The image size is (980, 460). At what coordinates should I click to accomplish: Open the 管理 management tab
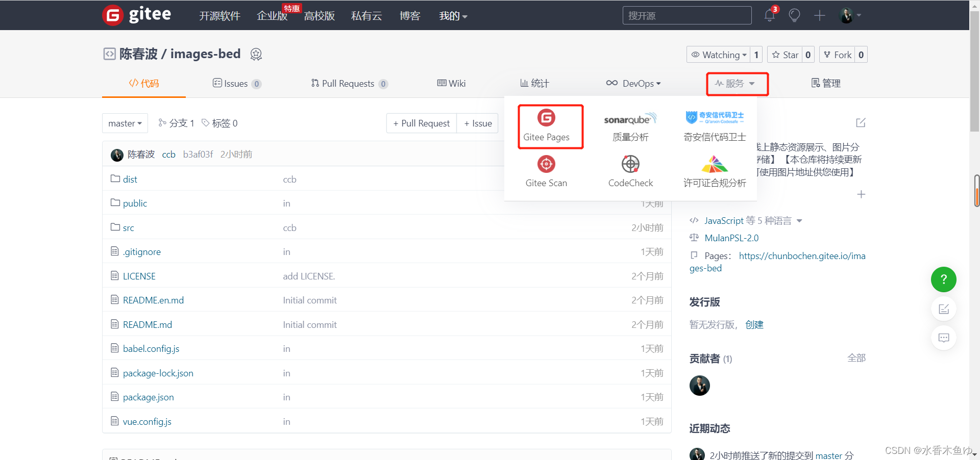coord(826,83)
